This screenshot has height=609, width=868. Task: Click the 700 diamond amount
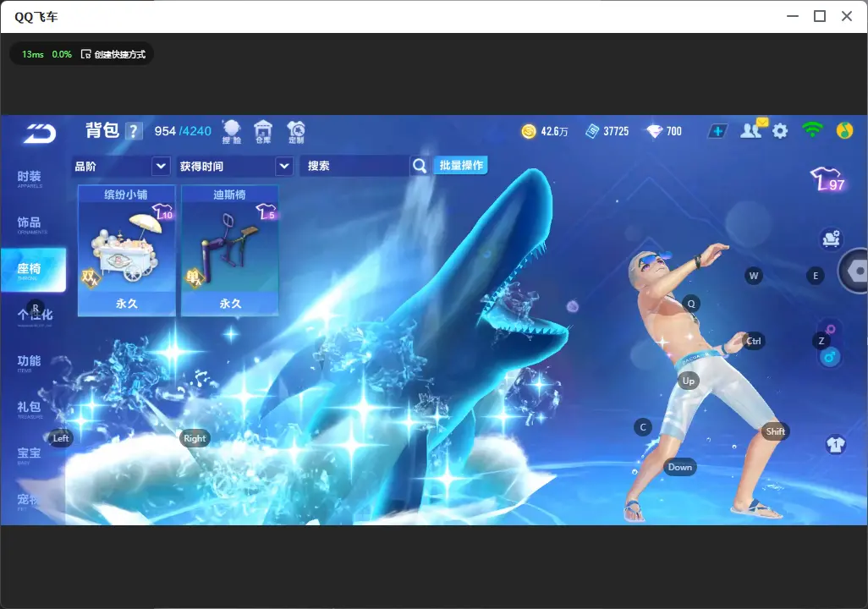click(673, 131)
